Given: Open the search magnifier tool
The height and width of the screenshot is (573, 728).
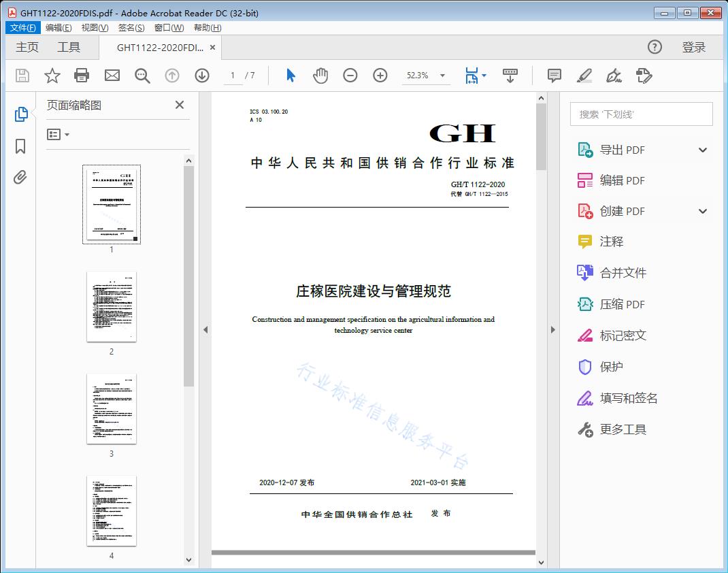Looking at the screenshot, I should pos(142,76).
